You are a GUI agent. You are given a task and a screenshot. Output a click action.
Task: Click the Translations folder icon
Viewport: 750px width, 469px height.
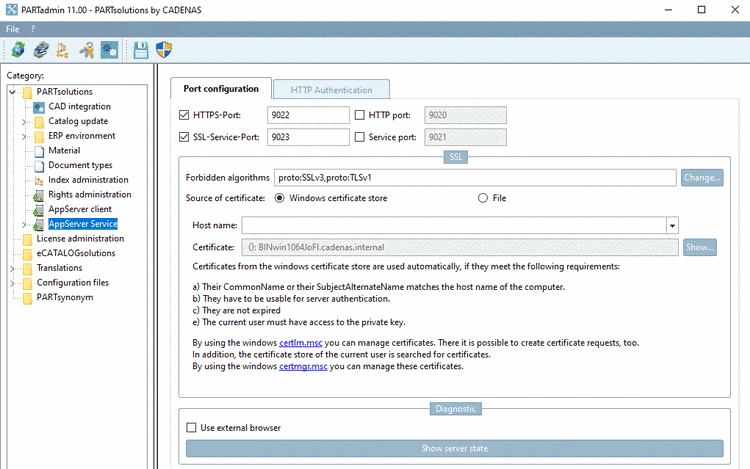click(x=28, y=268)
